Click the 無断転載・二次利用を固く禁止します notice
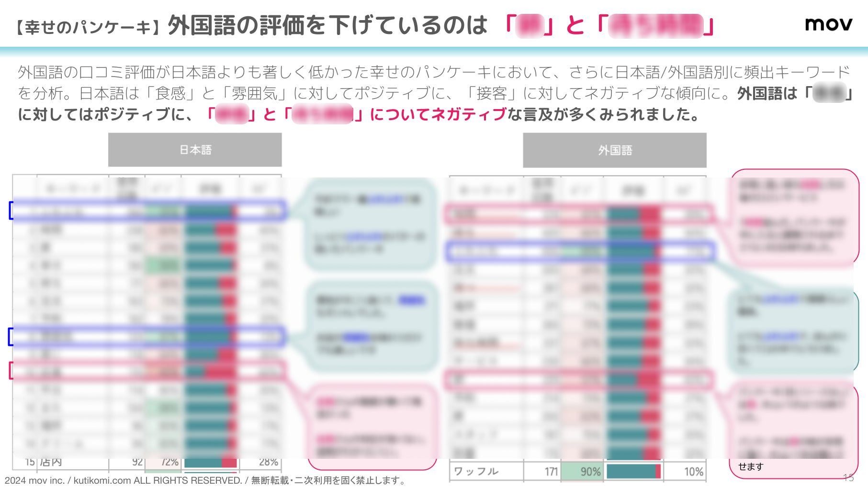868x488 pixels. 328,480
